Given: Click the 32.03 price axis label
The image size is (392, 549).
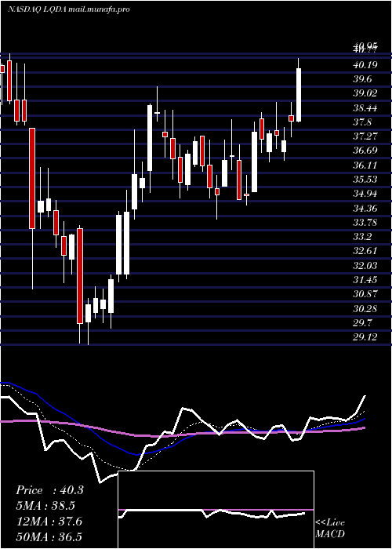Looking at the screenshot, I should pos(365,266).
